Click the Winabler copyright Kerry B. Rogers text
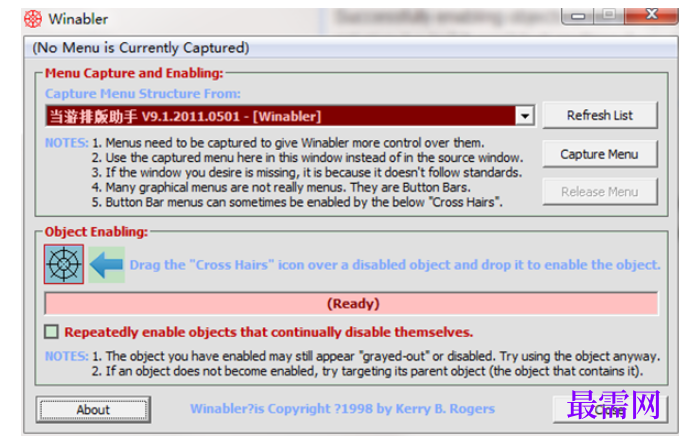The image size is (679, 436). point(342,409)
